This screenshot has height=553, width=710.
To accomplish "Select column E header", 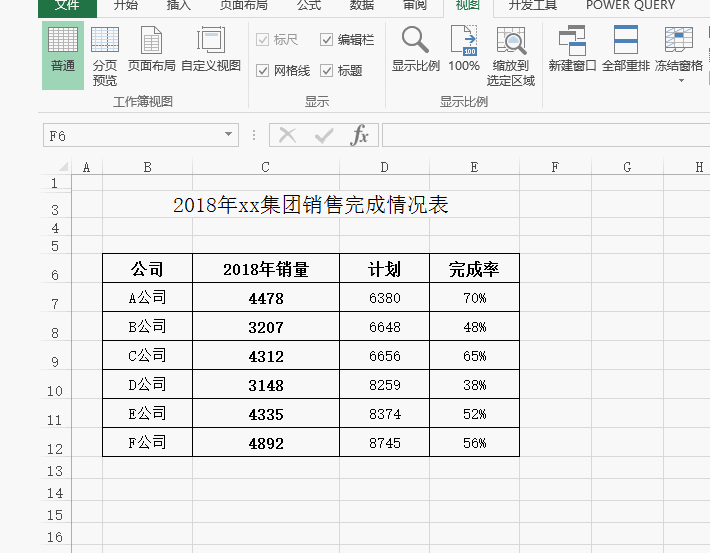I will [474, 167].
